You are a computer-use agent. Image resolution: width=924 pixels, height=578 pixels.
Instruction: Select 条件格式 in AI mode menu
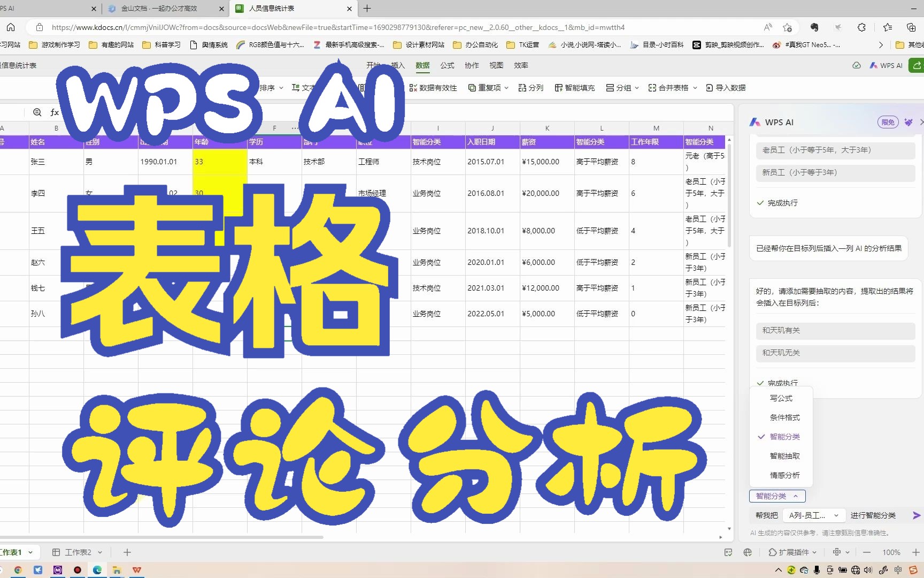pos(781,417)
